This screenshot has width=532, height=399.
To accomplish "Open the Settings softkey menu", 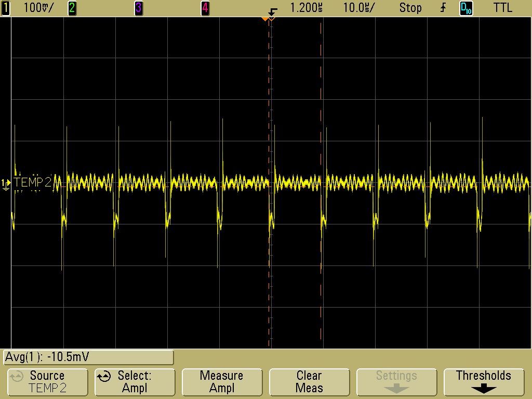I will pyautogui.click(x=396, y=382).
